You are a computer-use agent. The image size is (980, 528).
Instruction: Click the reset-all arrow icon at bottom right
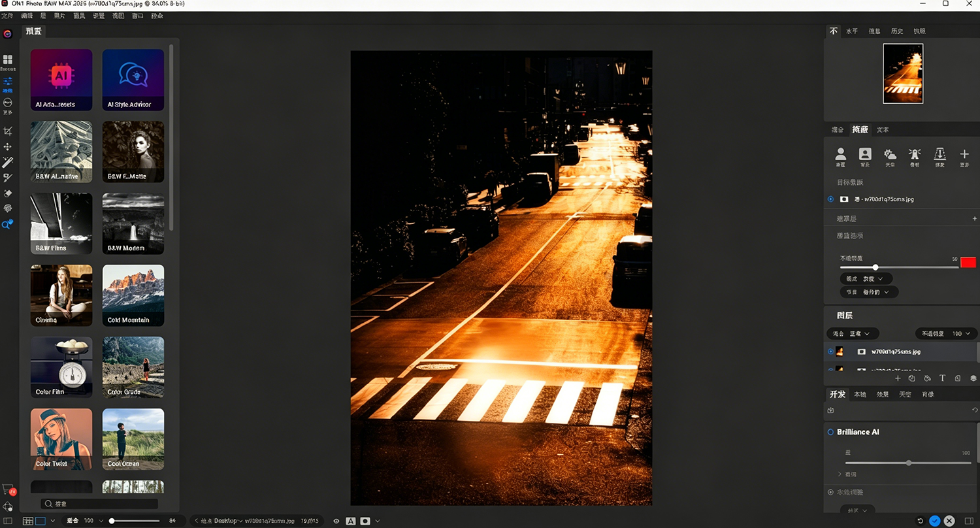coord(921,521)
